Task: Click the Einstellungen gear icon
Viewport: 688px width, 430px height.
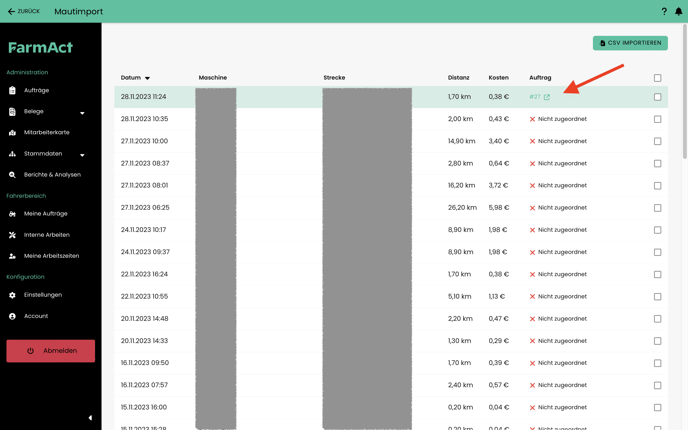Action: click(12, 295)
